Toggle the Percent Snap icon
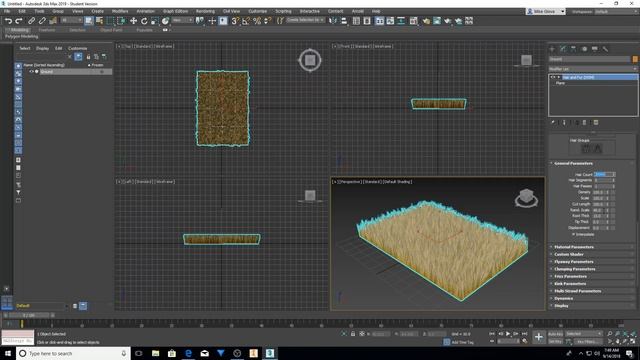The height and width of the screenshot is (360, 640). coord(257,21)
